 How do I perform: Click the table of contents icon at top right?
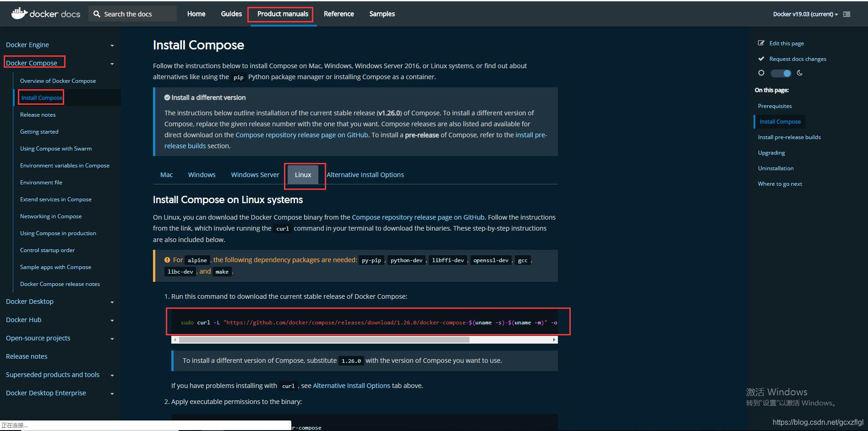[847, 14]
